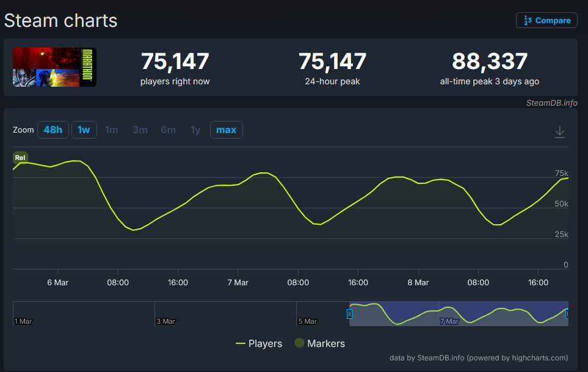Screen dimensions: 588x372
Task: Click the Steam charts heading
Action: [60, 20]
